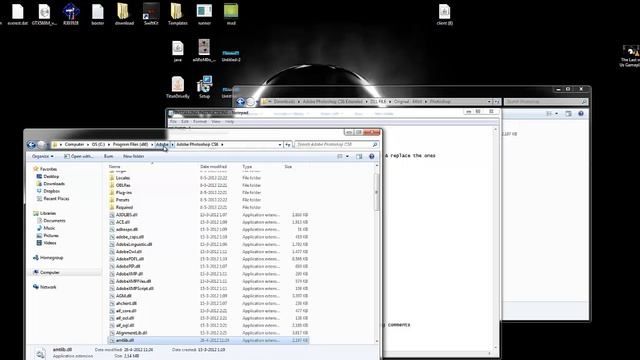Open the Help menu in Notepad
Image resolution: width=640 pixels, height=360 pixels.
(x=229, y=122)
